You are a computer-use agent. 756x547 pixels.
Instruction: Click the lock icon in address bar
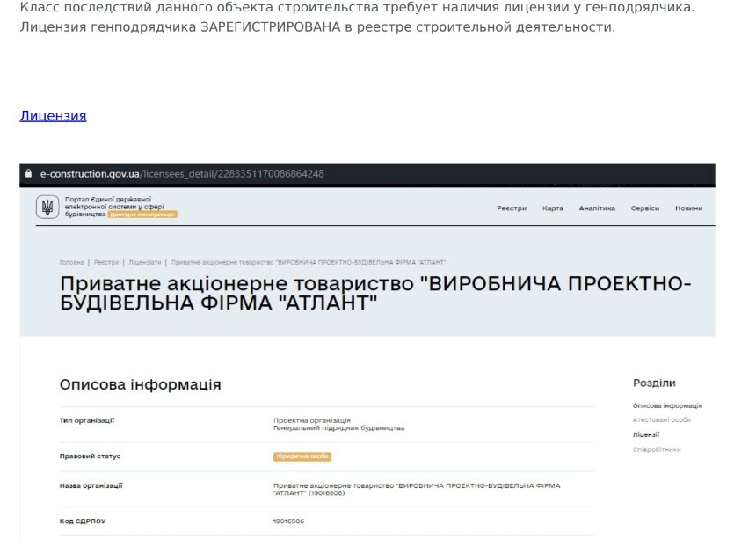[x=28, y=173]
